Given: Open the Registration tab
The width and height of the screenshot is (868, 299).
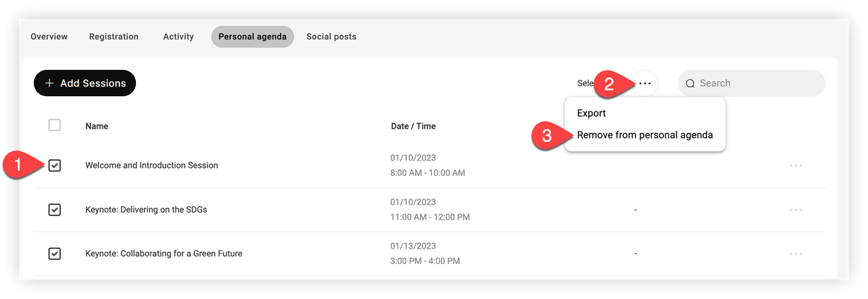Looking at the screenshot, I should (x=114, y=37).
